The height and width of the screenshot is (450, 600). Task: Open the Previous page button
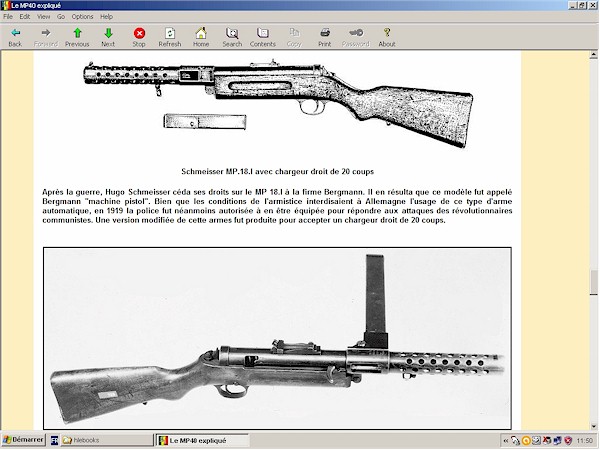[x=77, y=37]
